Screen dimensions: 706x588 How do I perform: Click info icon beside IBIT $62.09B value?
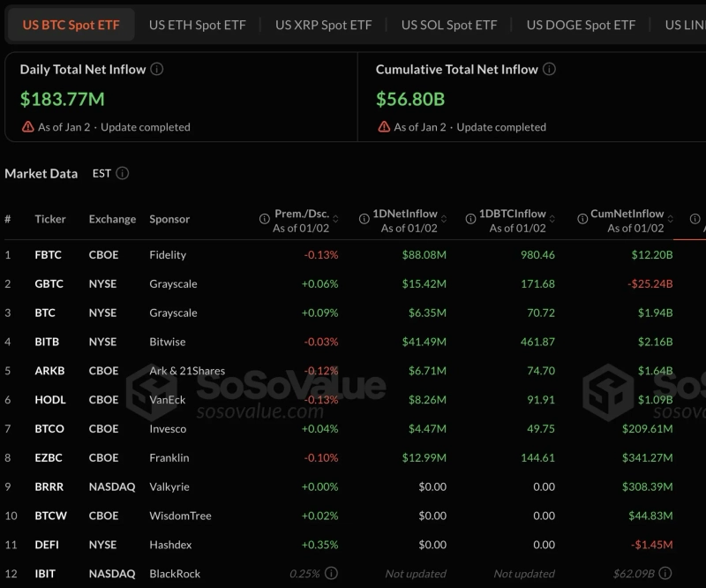[x=684, y=573]
